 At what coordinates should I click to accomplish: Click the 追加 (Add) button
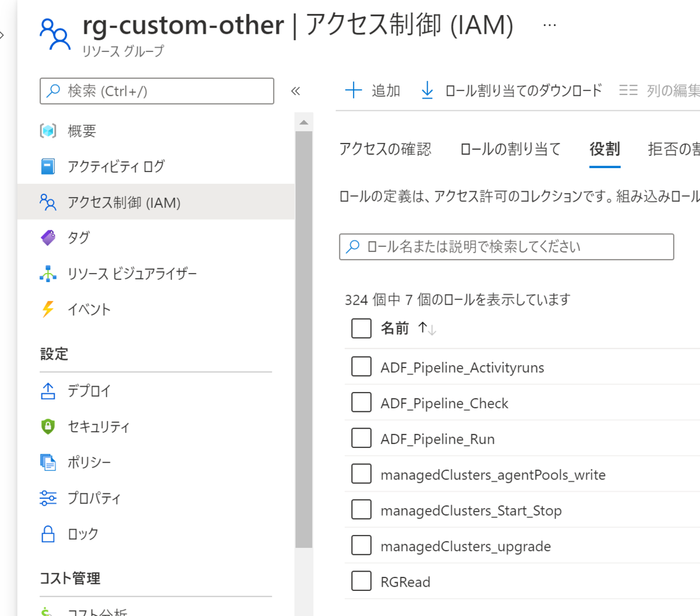[373, 90]
